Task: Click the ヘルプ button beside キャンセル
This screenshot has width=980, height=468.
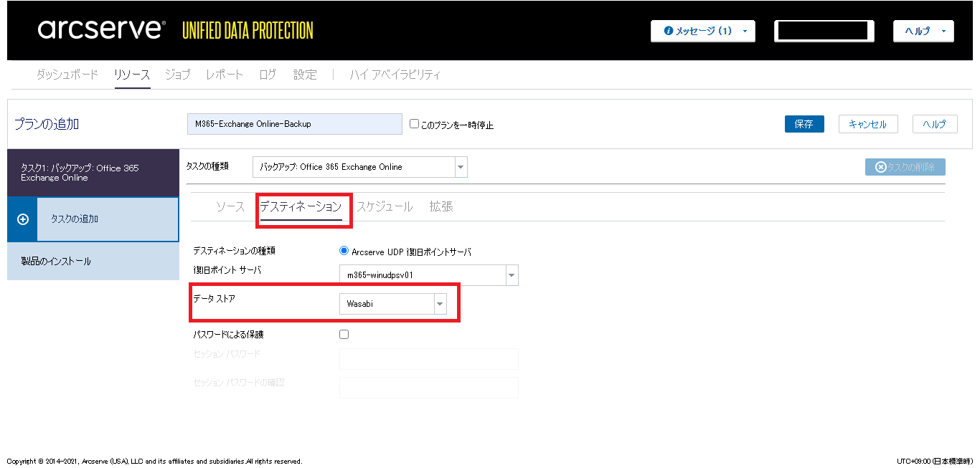Action: pos(935,124)
